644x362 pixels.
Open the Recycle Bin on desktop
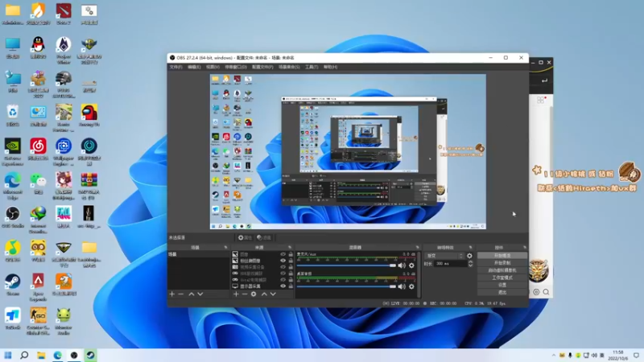[13, 115]
